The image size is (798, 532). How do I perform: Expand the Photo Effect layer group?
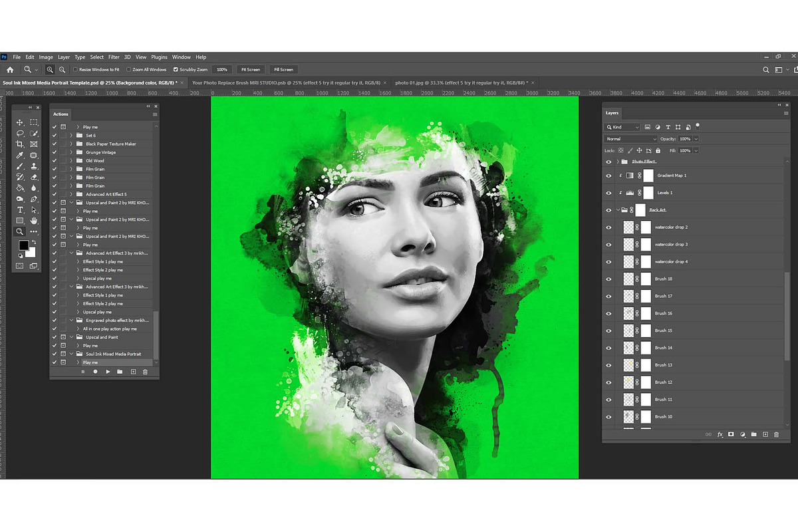(x=618, y=162)
